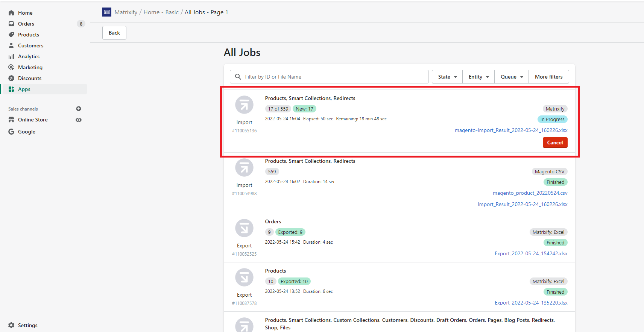Image resolution: width=644 pixels, height=332 pixels.
Task: Click the Back button
Action: point(114,33)
